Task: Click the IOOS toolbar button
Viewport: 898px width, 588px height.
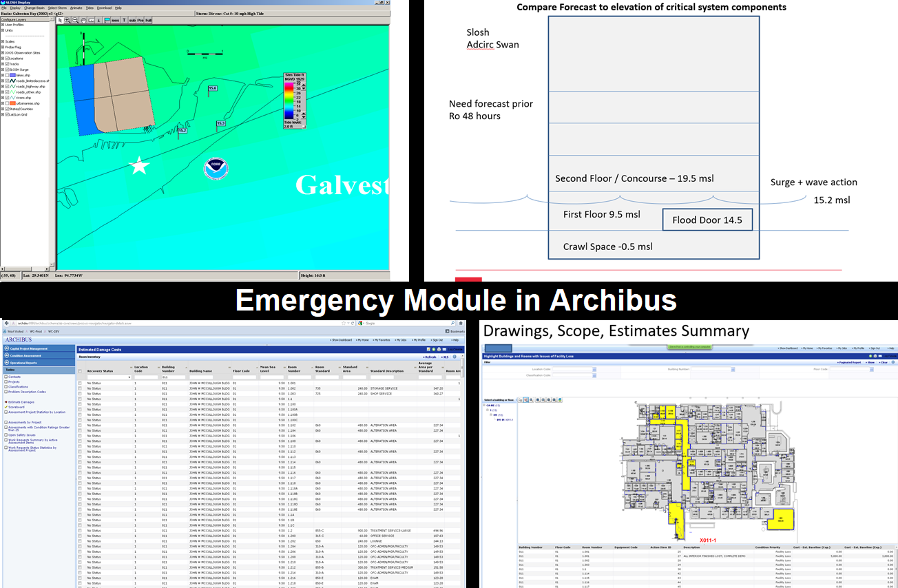Action: click(115, 20)
